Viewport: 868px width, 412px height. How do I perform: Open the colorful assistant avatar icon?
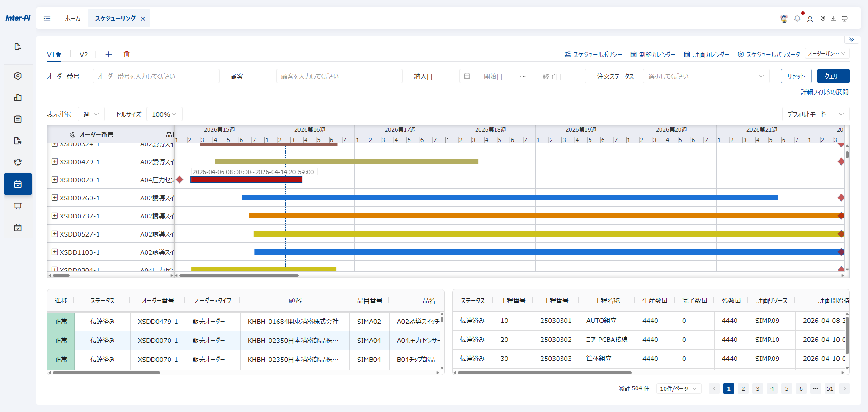(x=784, y=19)
